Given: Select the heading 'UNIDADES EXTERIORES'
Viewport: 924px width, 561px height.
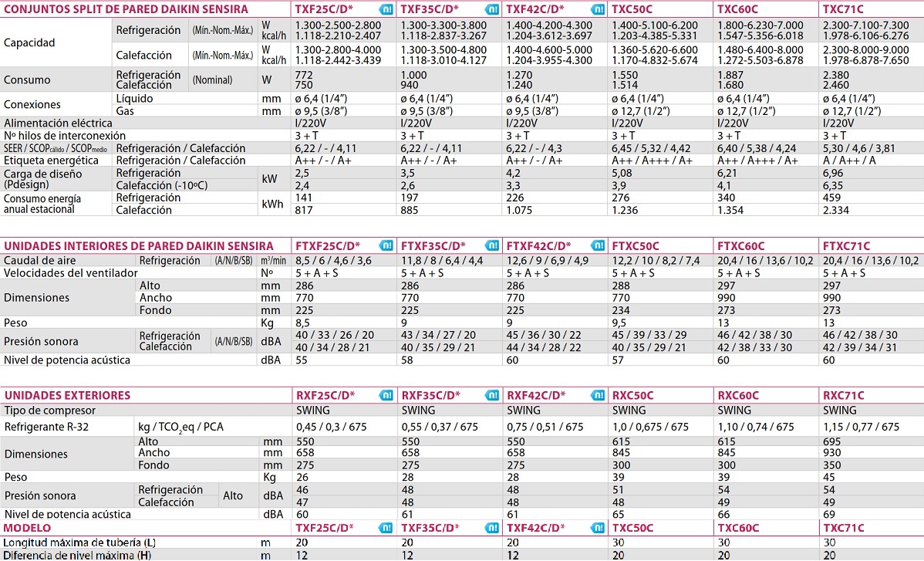Looking at the screenshot, I should pyautogui.click(x=67, y=395).
